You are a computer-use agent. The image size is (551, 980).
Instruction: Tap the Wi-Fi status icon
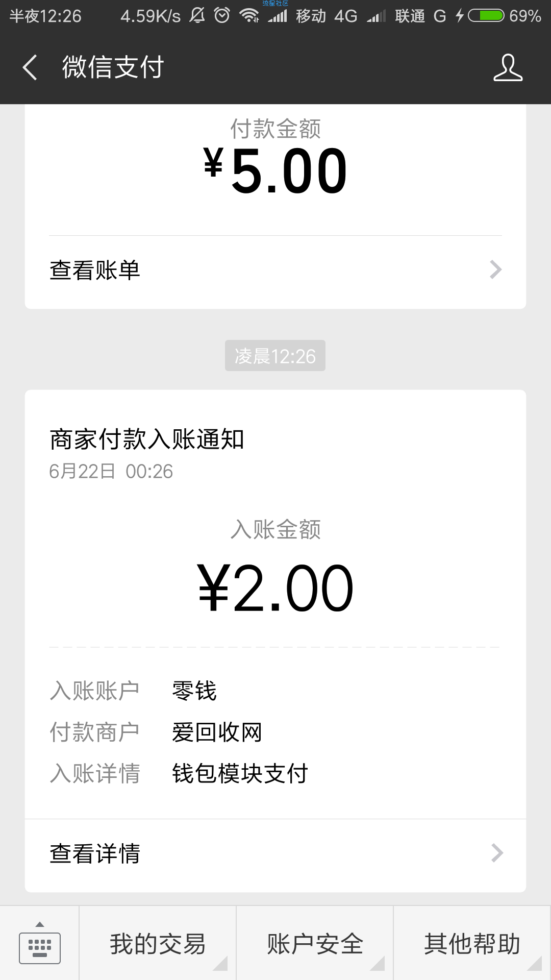pyautogui.click(x=249, y=16)
